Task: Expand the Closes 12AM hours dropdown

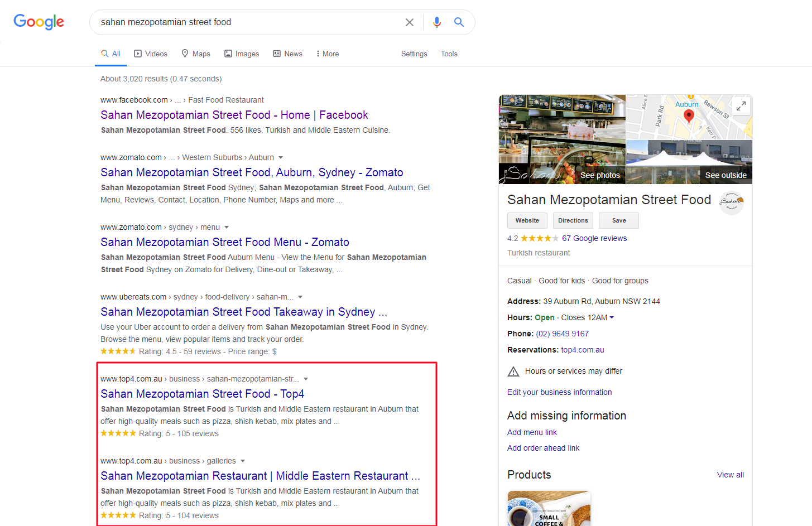Action: [612, 317]
